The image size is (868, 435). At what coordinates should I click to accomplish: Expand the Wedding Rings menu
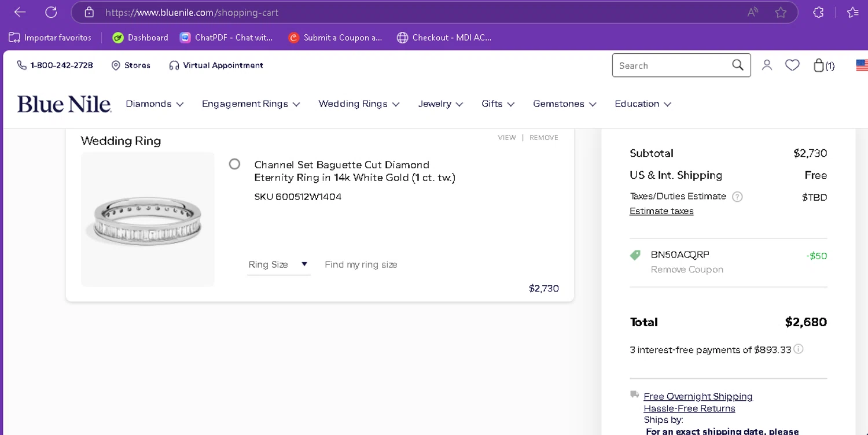359,104
